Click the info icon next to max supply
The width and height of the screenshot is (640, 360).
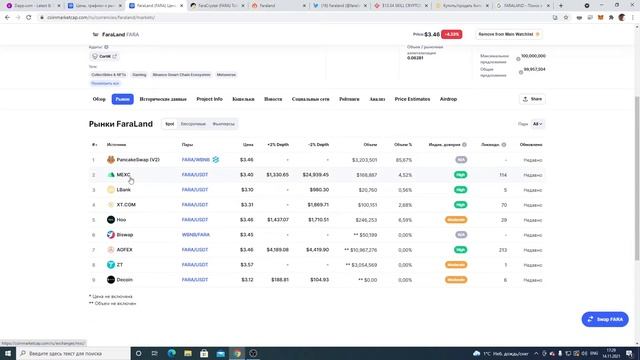point(518,59)
